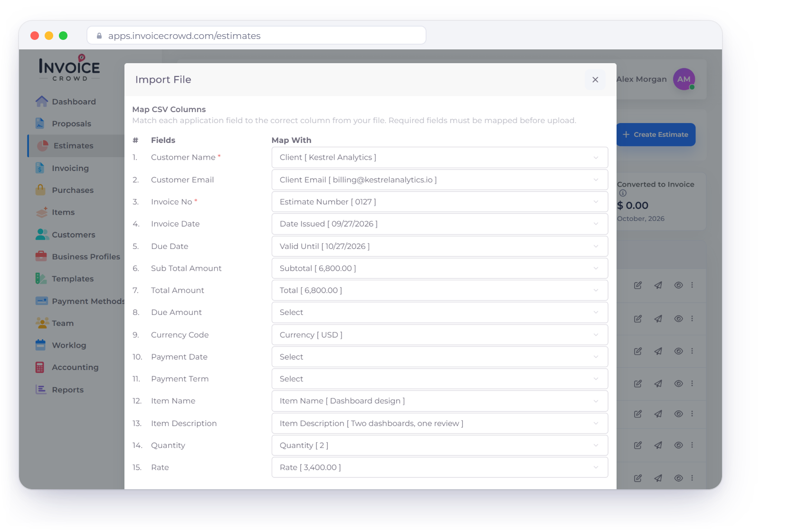Click the Business Profiles briefcase icon
This screenshot has width=798, height=532.
[x=41, y=256]
